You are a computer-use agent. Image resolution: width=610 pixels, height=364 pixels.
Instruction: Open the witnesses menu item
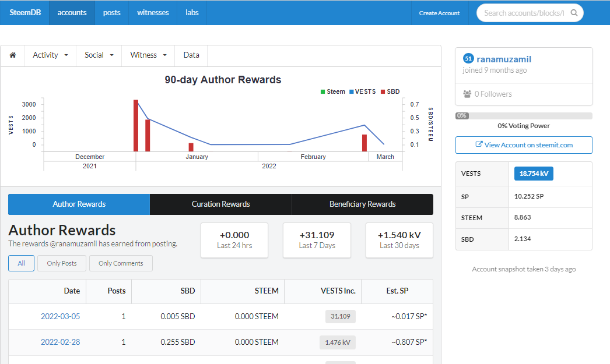click(153, 12)
